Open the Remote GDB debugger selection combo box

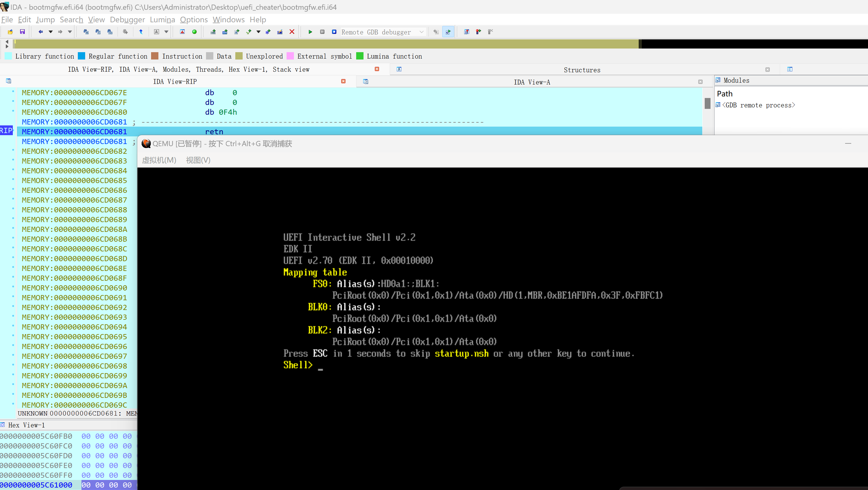pos(383,32)
